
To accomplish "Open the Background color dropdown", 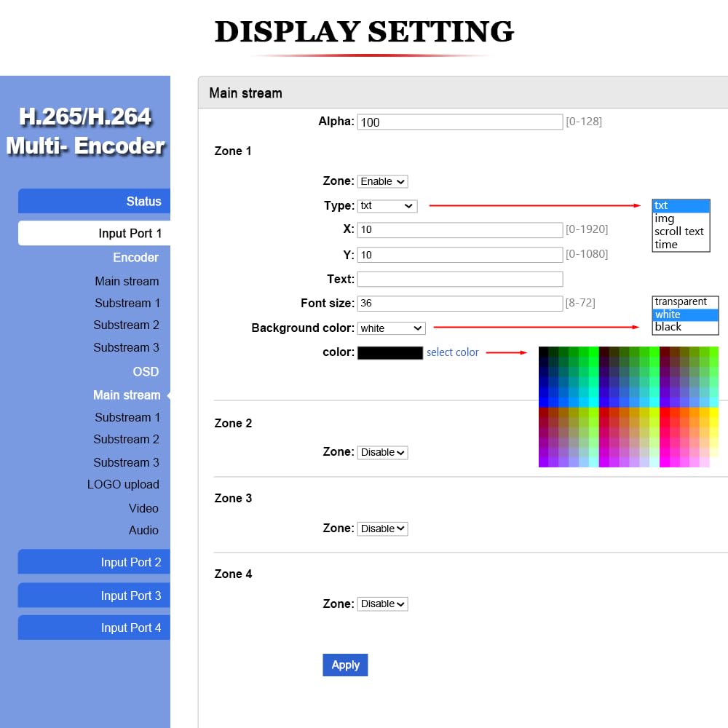I will pos(391,328).
